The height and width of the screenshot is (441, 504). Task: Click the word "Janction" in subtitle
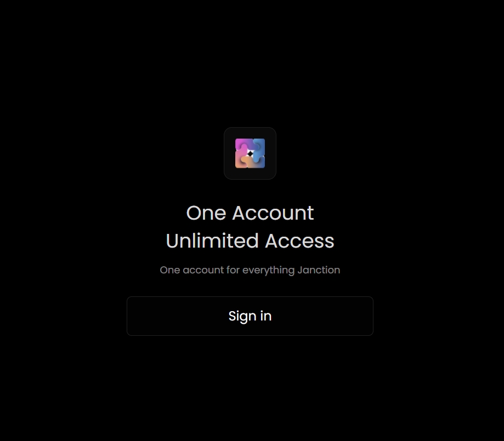tap(319, 270)
